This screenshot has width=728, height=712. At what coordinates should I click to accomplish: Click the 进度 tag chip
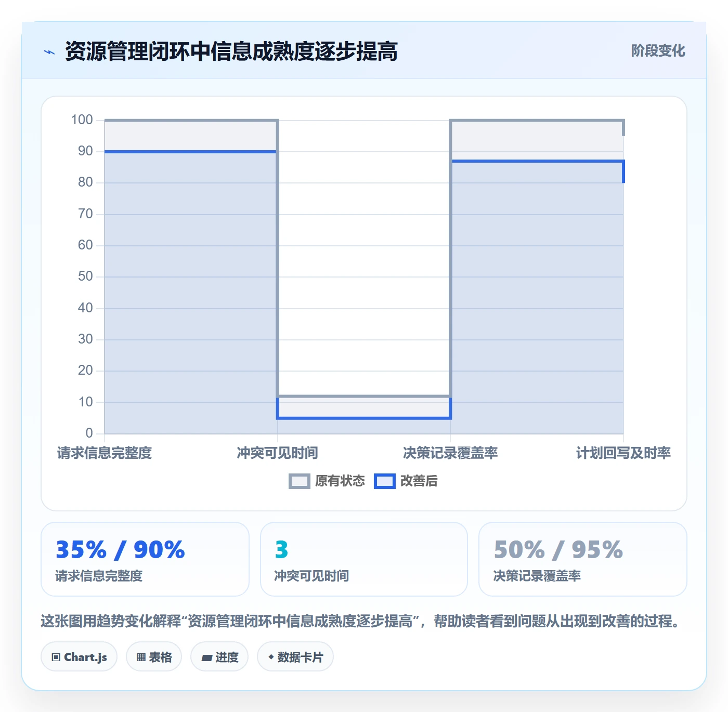point(219,657)
